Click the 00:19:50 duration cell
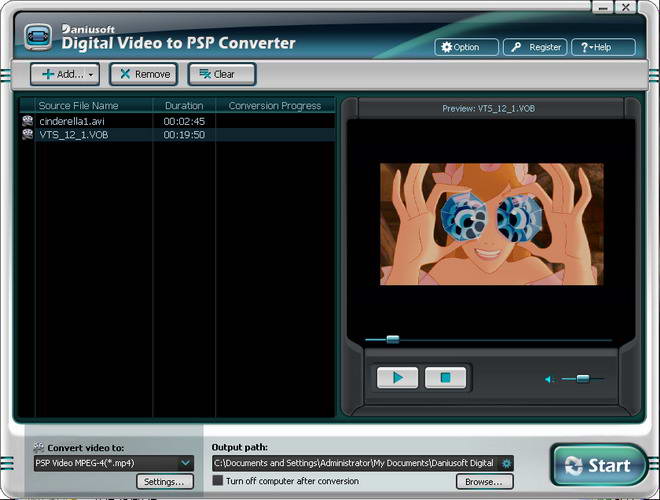 tap(184, 135)
